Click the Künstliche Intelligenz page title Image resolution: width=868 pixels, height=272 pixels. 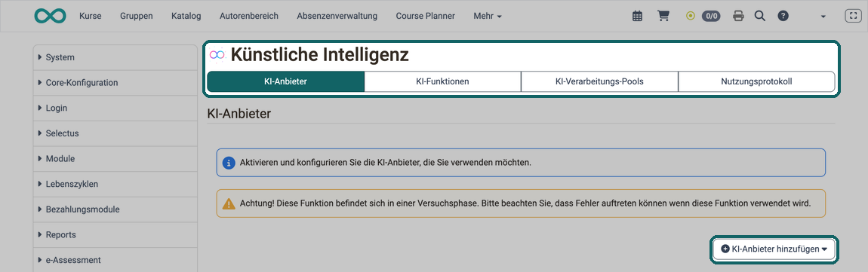(320, 55)
